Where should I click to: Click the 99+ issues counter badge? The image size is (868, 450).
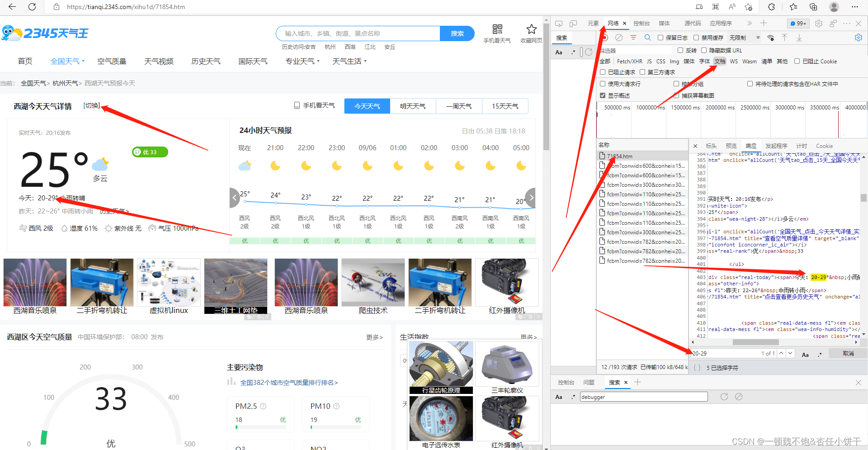point(798,23)
